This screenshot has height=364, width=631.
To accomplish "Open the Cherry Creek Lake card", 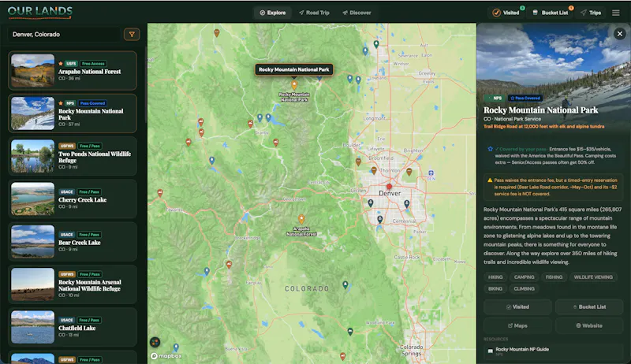I will [x=73, y=199].
